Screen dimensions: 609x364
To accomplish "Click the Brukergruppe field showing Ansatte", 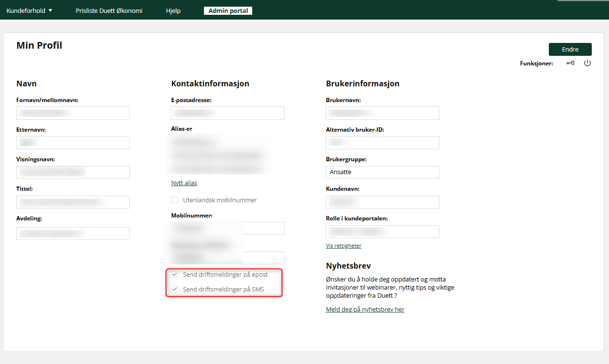I will [x=383, y=172].
